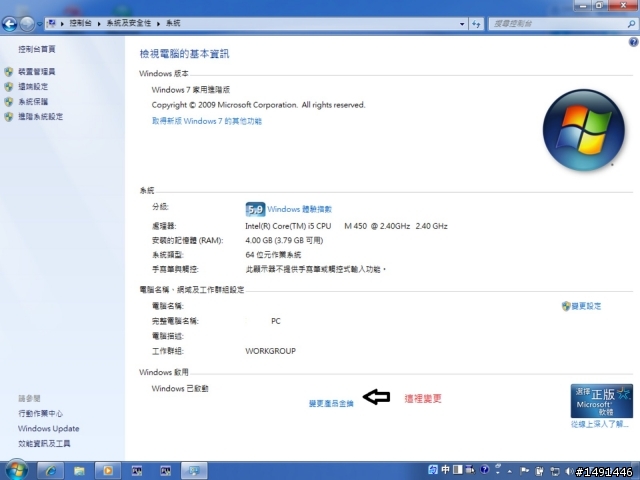Open 系統保護 from the left pane
This screenshot has height=480, width=640.
(x=33, y=102)
